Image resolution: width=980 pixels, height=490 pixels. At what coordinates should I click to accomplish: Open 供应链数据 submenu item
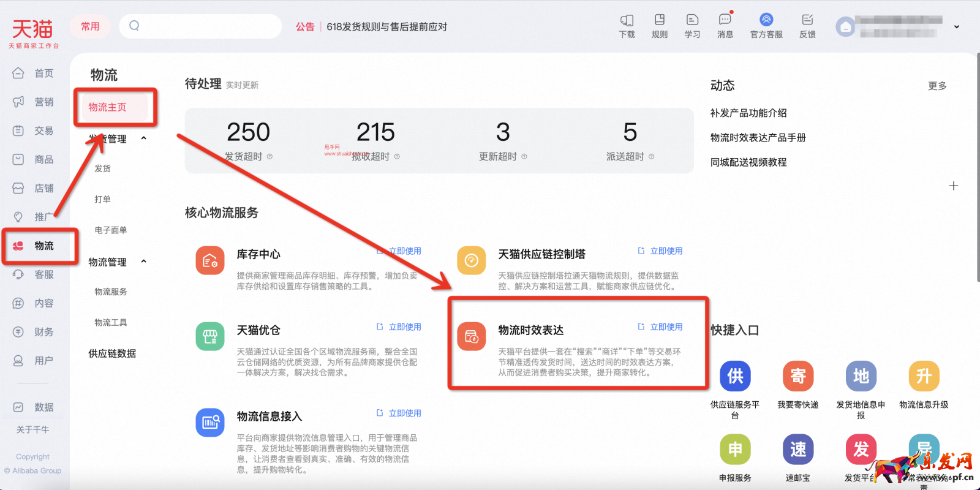(112, 353)
